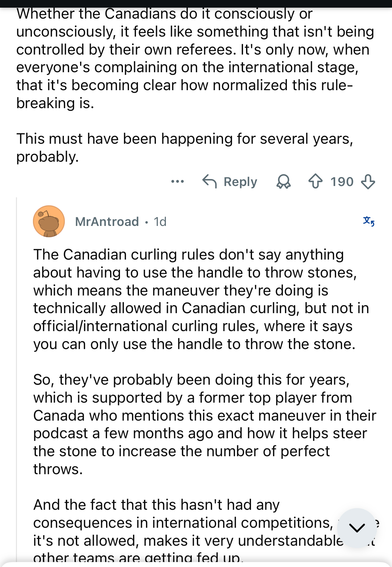The width and height of the screenshot is (392, 567).
Task: Open the MrAntroad username link
Action: pos(107,222)
